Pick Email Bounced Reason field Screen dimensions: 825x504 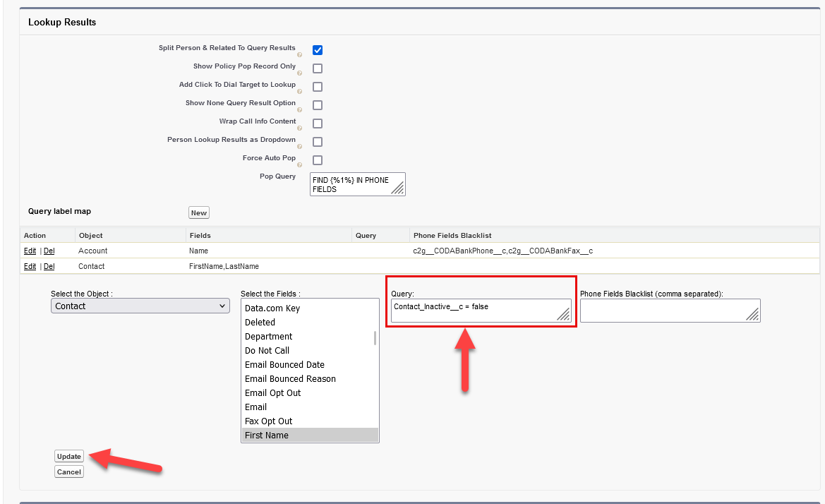click(x=309, y=379)
